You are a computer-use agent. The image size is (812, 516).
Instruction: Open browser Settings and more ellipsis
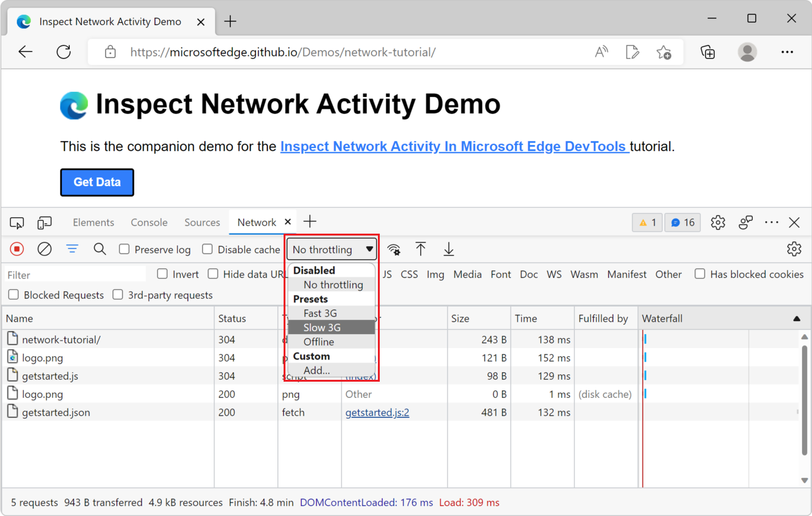coord(787,52)
